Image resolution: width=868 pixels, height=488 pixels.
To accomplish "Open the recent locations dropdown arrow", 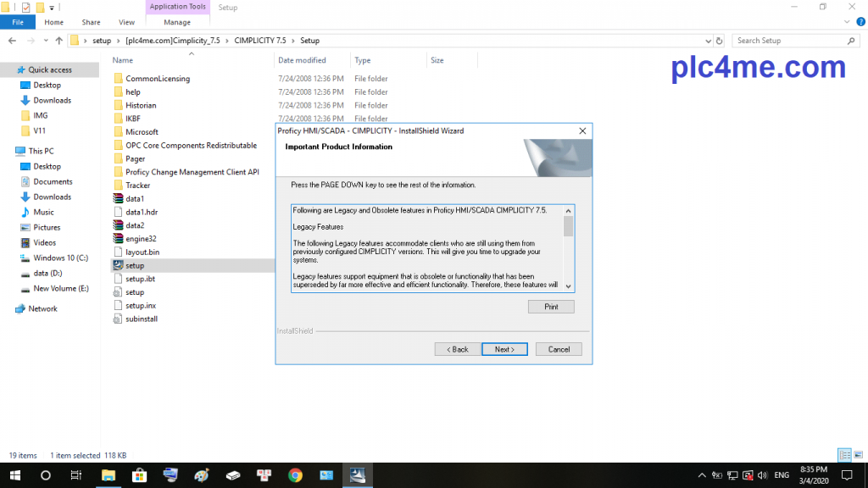I will [x=46, y=41].
